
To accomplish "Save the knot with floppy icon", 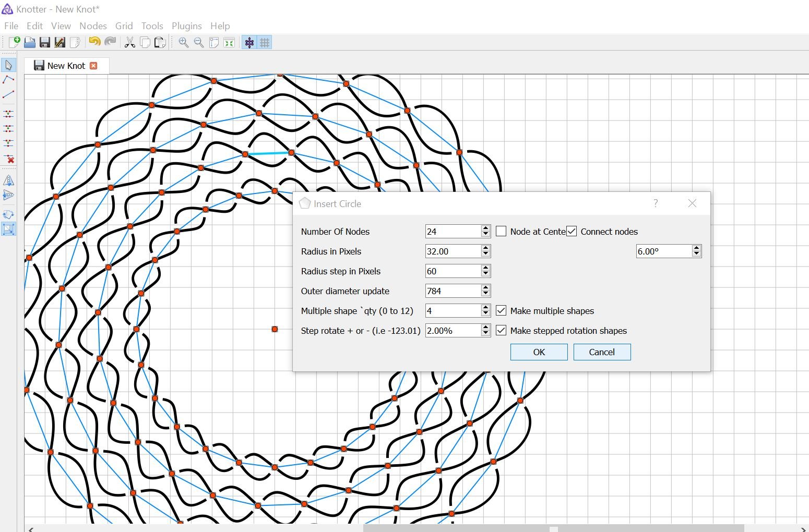I will [45, 43].
